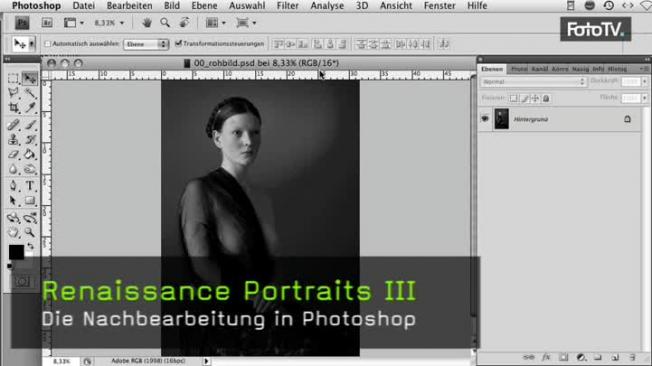Swap foreground and background colors

(x=30, y=247)
